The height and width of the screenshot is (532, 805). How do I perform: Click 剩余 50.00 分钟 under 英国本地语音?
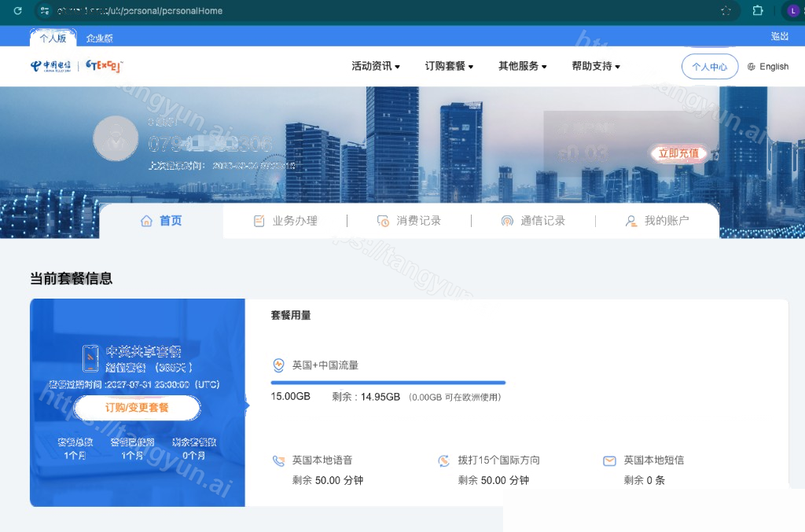click(328, 481)
